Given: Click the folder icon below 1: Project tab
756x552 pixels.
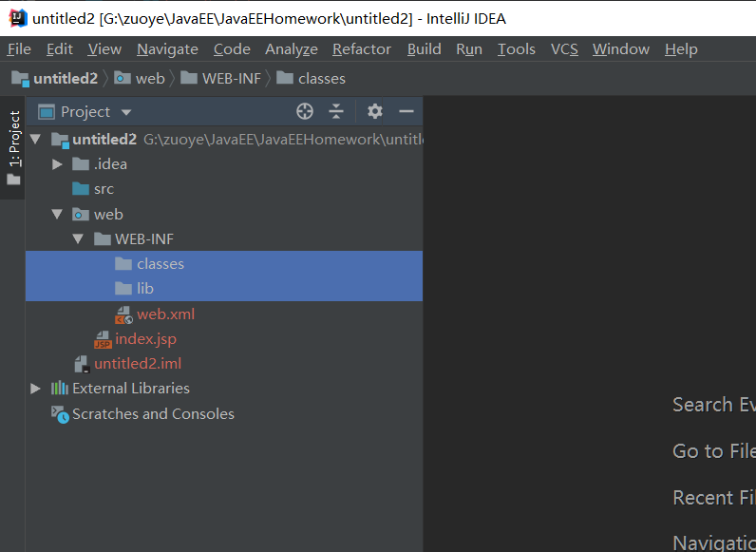Looking at the screenshot, I should click(13, 180).
